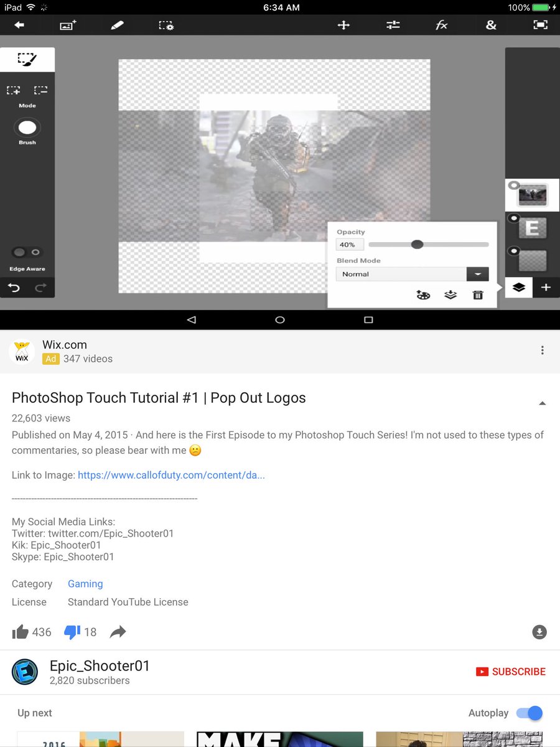
Task: Turn off the Autoplay switch
Action: tap(530, 713)
